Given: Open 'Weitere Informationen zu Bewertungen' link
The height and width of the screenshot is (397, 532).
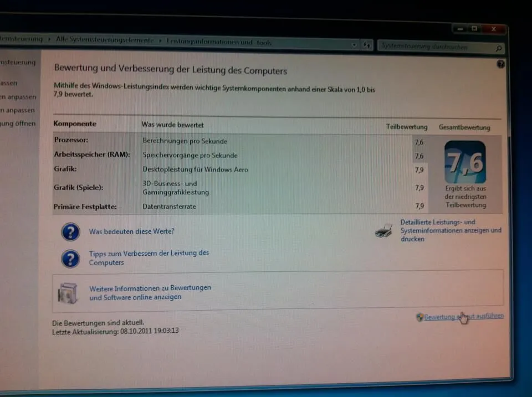Looking at the screenshot, I should [x=150, y=292].
